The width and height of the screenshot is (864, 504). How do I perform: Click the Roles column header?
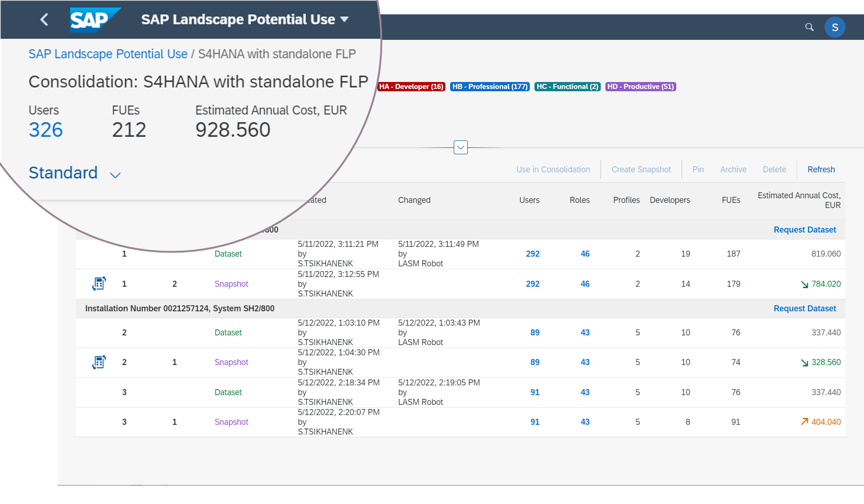point(579,200)
